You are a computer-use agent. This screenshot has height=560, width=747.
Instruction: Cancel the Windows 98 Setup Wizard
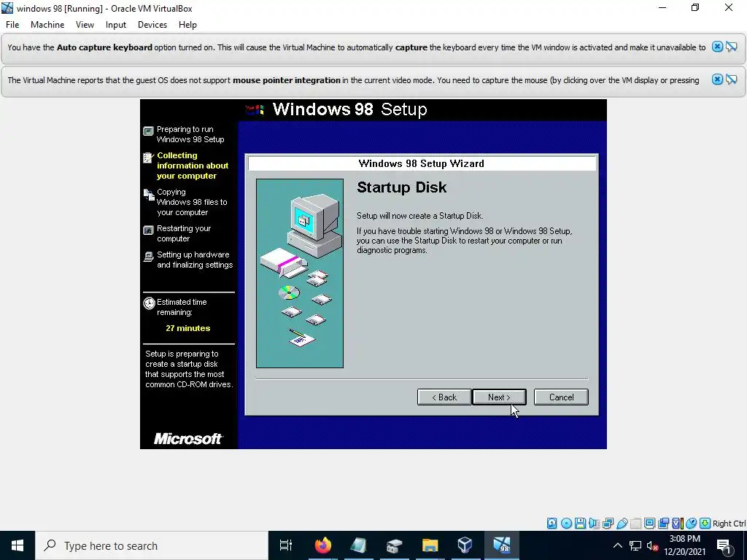pyautogui.click(x=561, y=397)
